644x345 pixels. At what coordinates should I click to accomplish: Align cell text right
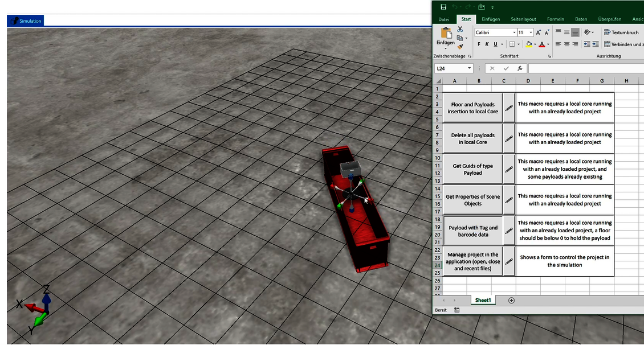[x=576, y=44]
